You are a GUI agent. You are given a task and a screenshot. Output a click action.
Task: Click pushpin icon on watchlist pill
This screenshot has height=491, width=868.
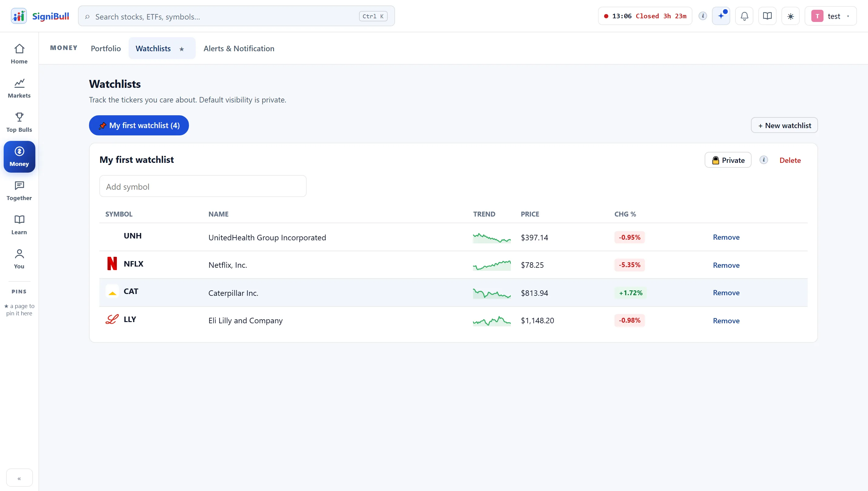click(102, 125)
